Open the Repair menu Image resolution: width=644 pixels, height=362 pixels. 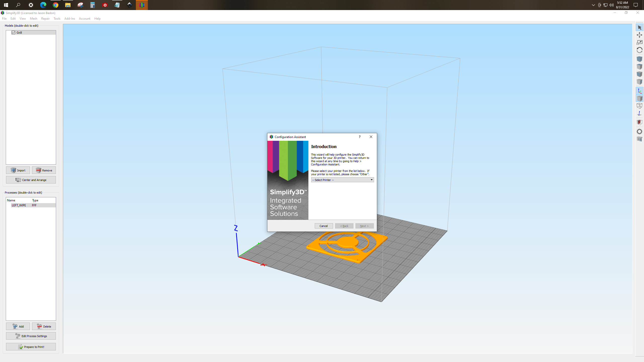pos(45,19)
